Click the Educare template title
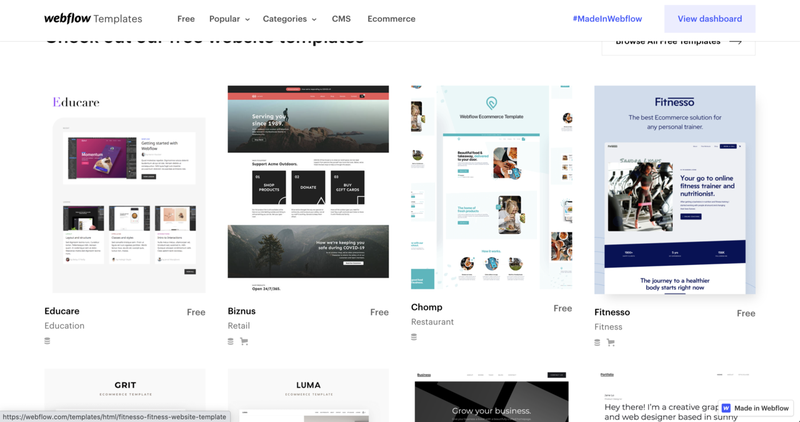The image size is (800, 422). coord(62,311)
